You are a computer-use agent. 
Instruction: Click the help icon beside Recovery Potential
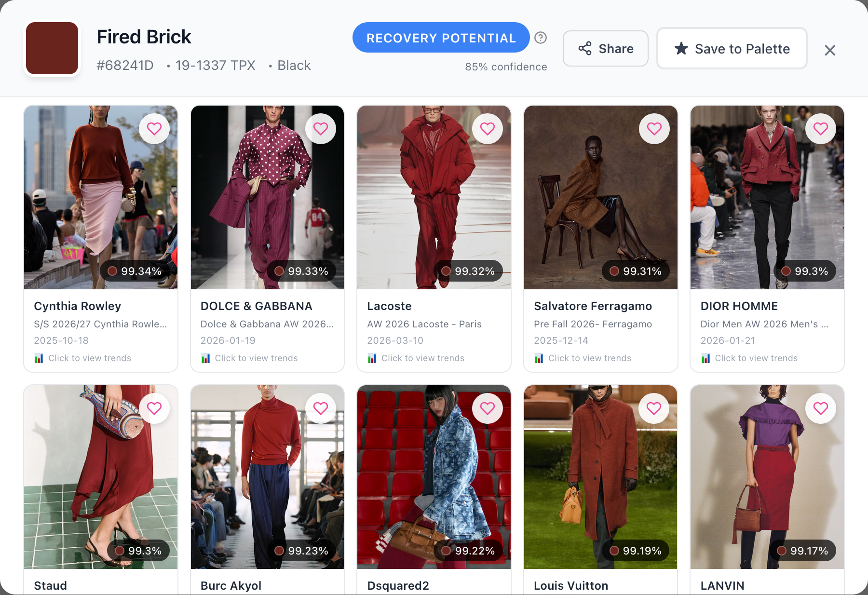pos(541,38)
